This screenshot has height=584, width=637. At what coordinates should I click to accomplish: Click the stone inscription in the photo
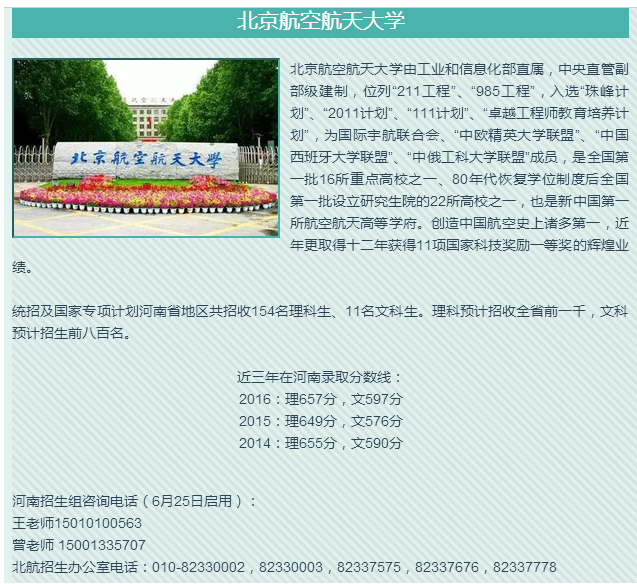[146, 158]
